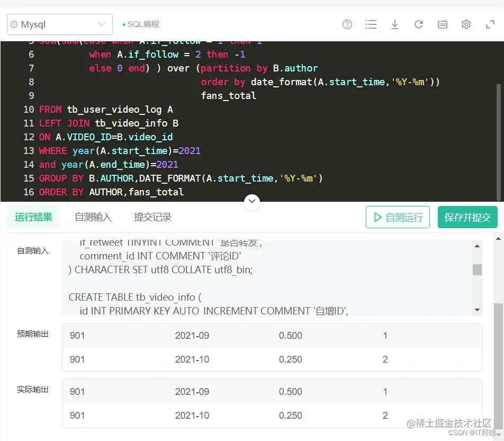
Task: Click code line 16 ORDER BY
Action: point(111,192)
